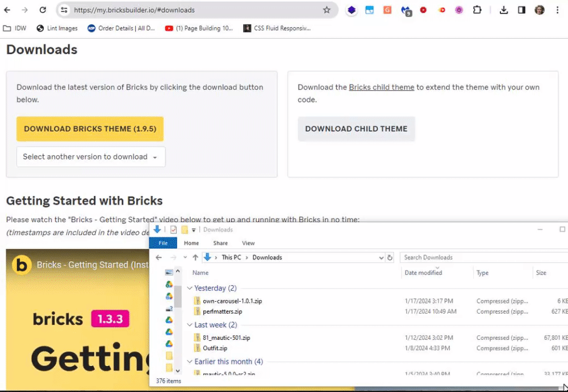Bookmark this page with the star icon
The width and height of the screenshot is (568, 392).
click(x=327, y=10)
